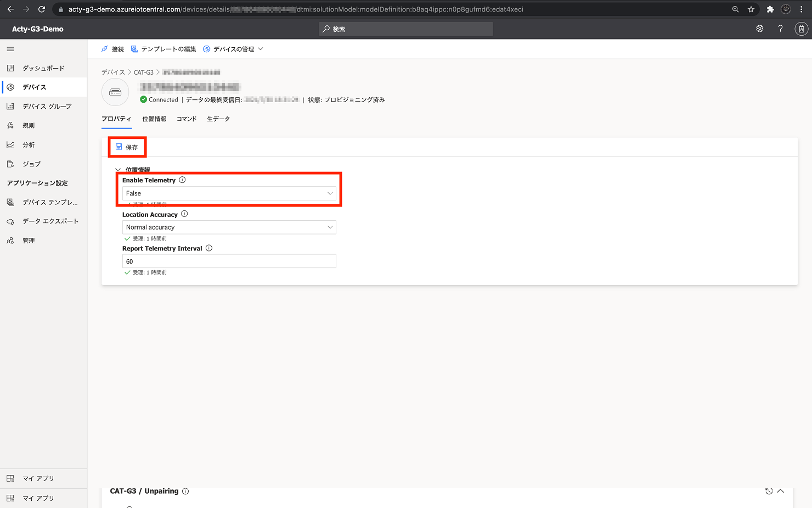Open デバイス テンプレート in the sidebar
The width and height of the screenshot is (812, 508).
[43, 202]
